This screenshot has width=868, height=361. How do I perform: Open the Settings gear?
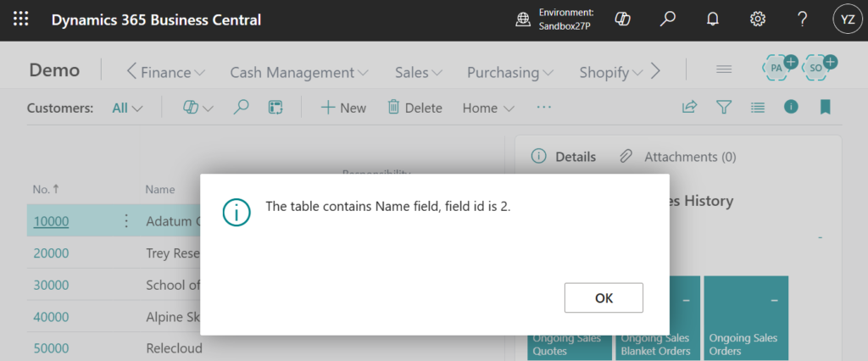click(x=758, y=19)
